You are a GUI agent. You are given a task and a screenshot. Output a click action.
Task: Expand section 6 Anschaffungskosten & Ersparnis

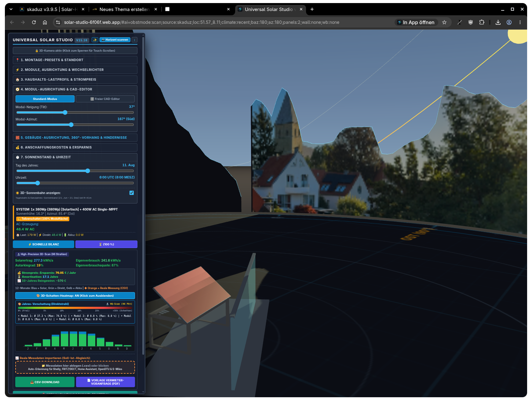pyautogui.click(x=75, y=147)
